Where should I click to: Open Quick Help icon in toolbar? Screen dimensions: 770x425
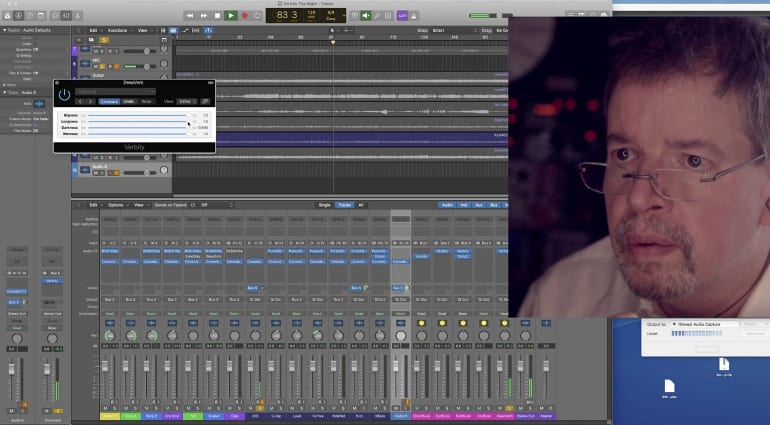[x=30, y=16]
